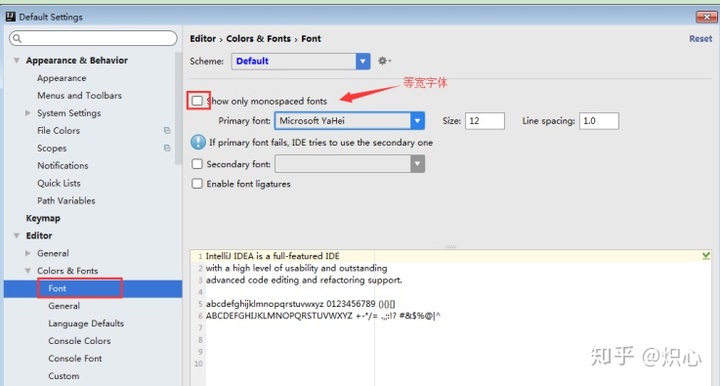Screen dimensions: 720x386
Task: Select Scopes in the settings tree
Action: [52, 148]
